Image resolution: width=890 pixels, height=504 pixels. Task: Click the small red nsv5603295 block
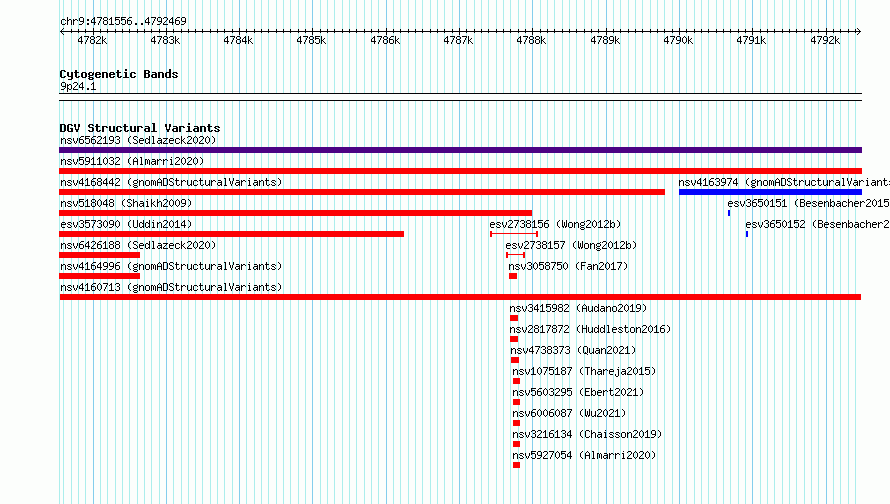[x=517, y=402]
